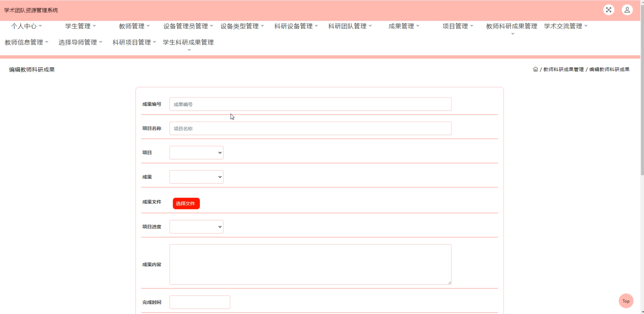Go to home via breadcrumb house icon
The height and width of the screenshot is (314, 644).
coord(536,69)
